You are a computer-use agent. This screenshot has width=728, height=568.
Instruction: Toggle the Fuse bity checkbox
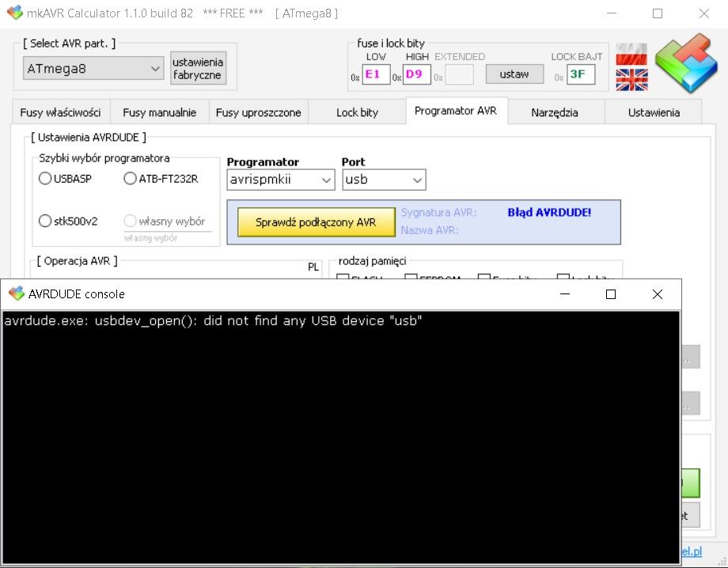(x=484, y=277)
